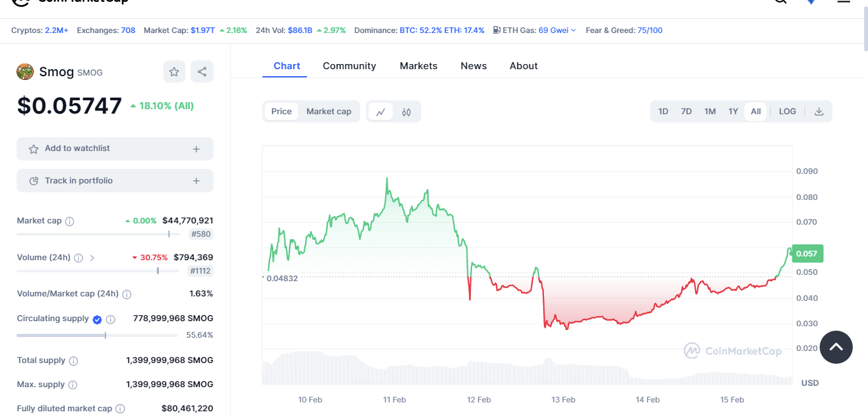The width and height of the screenshot is (868, 417).
Task: Open the info icon beside Market cap
Action: (70, 222)
